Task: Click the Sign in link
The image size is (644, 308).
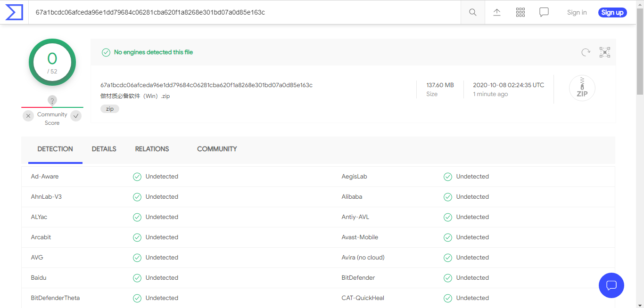Action: coord(577,12)
